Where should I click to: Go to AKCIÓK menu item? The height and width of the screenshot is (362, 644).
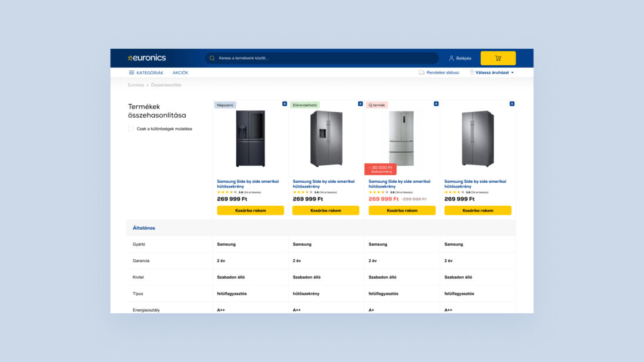click(x=180, y=73)
